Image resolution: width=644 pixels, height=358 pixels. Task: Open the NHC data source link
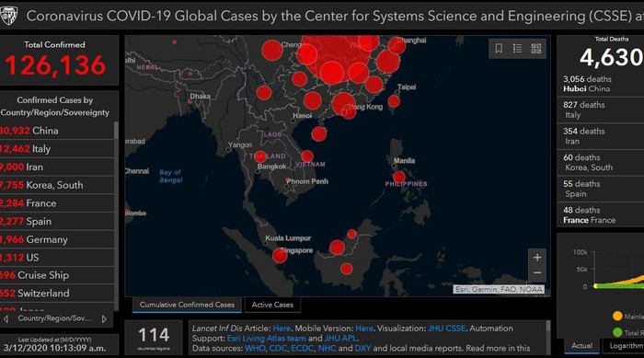point(327,348)
